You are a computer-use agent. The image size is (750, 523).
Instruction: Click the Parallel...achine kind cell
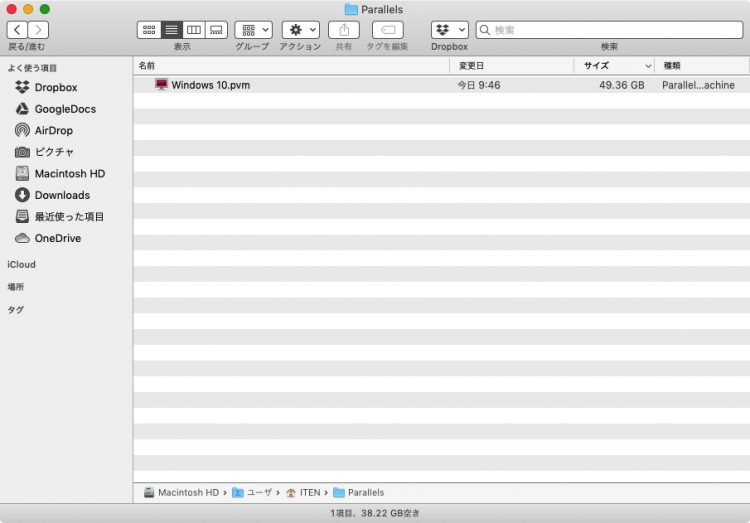pos(698,85)
